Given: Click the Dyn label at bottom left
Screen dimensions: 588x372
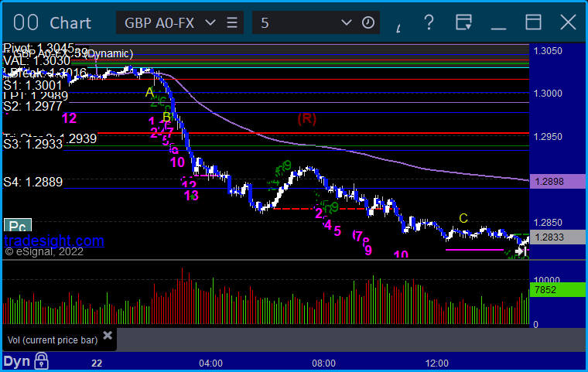Looking at the screenshot, I should point(16,361).
